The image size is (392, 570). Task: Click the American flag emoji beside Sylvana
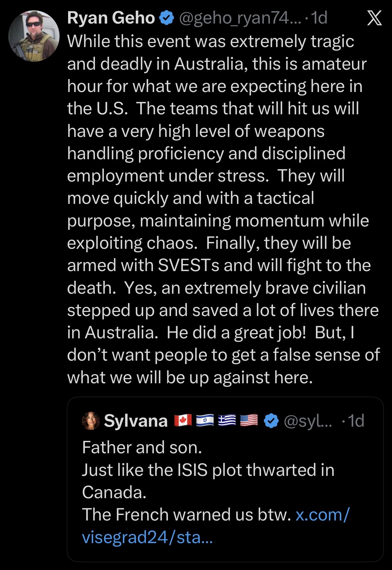coord(249,421)
